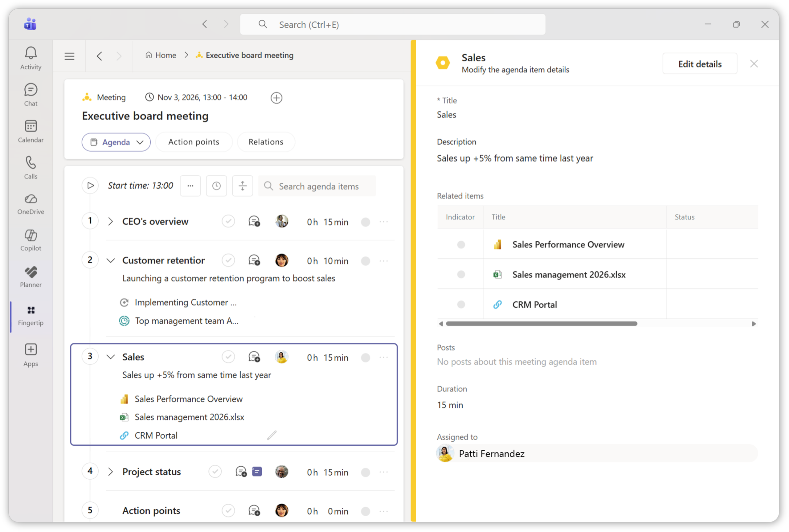The height and width of the screenshot is (532, 789).
Task: Click the Edit details button
Action: point(699,64)
